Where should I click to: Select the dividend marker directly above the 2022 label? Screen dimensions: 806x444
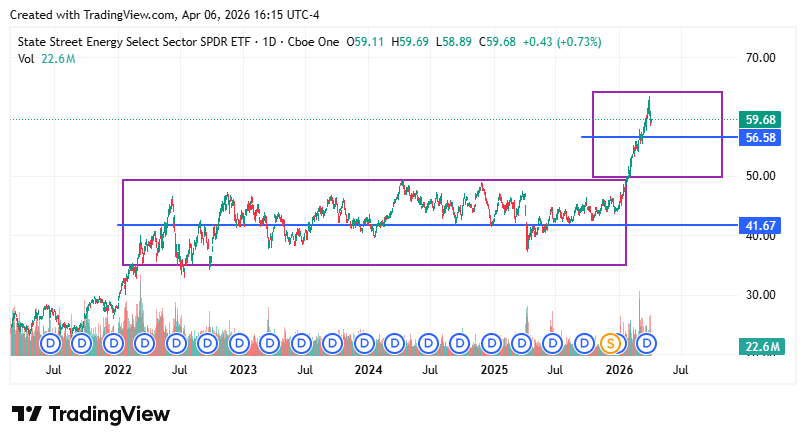(x=114, y=343)
